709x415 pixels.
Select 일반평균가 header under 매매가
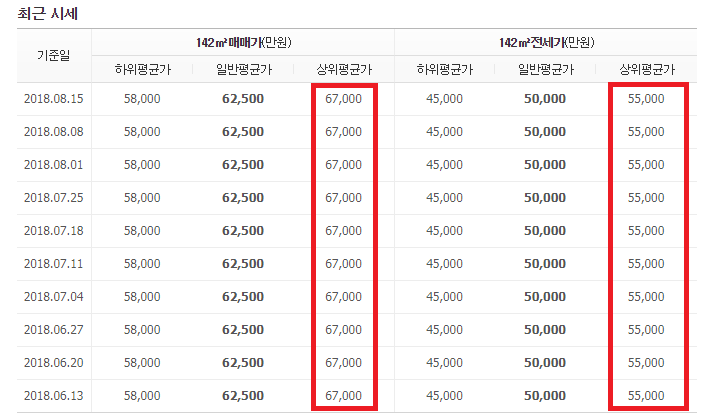244,70
